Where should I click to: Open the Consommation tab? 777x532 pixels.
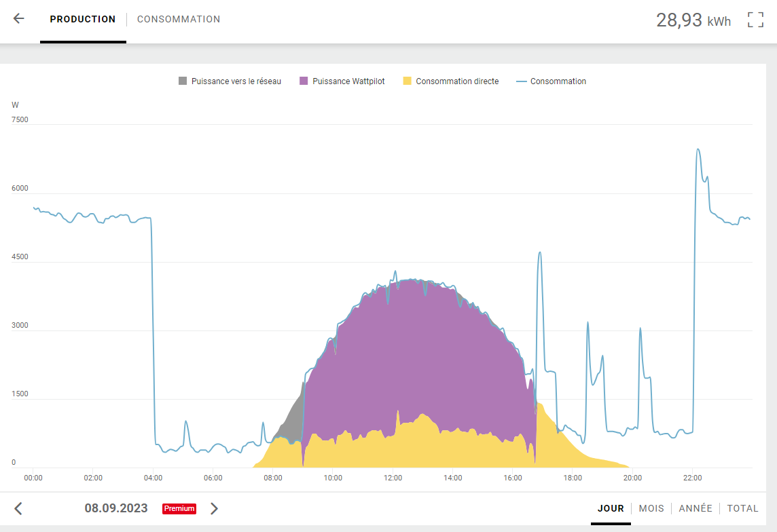tap(179, 20)
